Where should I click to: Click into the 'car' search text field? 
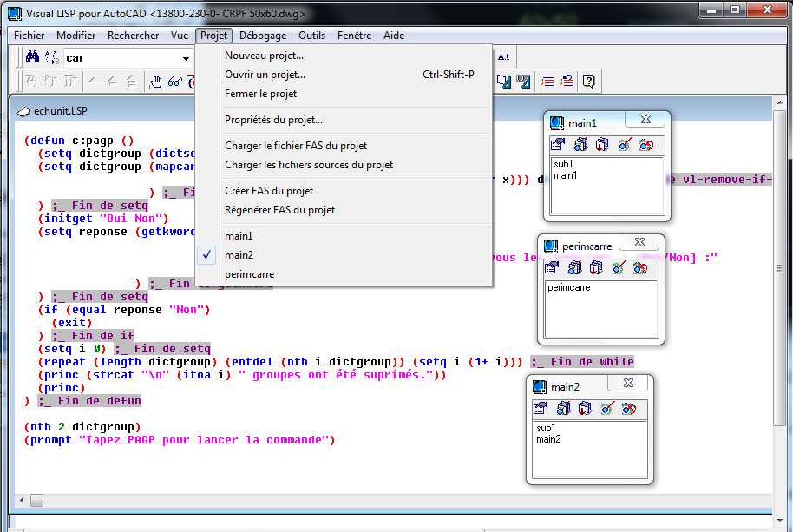[121, 58]
